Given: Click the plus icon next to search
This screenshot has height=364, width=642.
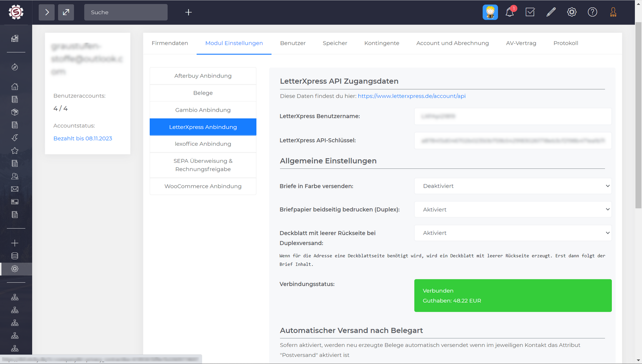Looking at the screenshot, I should click(x=188, y=12).
